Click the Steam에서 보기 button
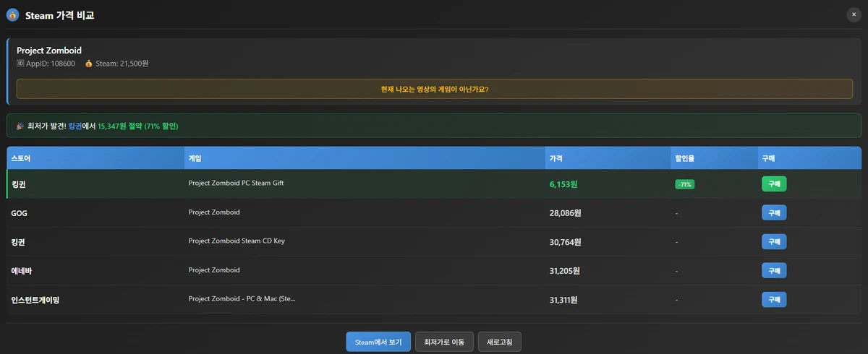The width and height of the screenshot is (868, 354). (378, 341)
